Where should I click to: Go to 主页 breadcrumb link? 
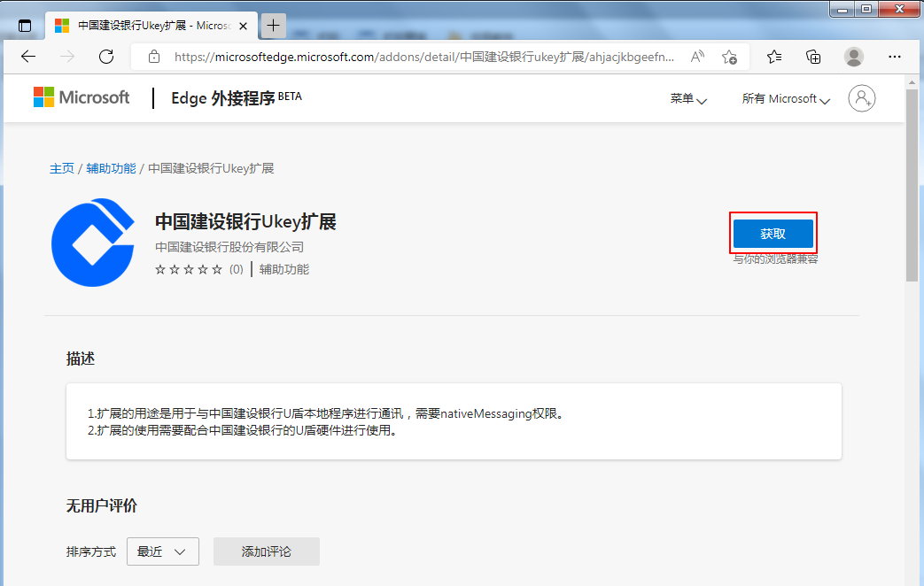pos(62,168)
